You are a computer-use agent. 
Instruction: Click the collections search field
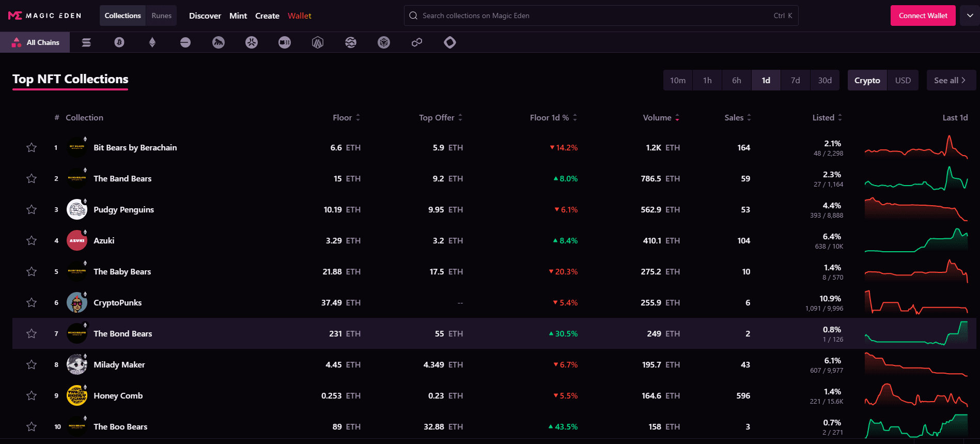point(594,16)
